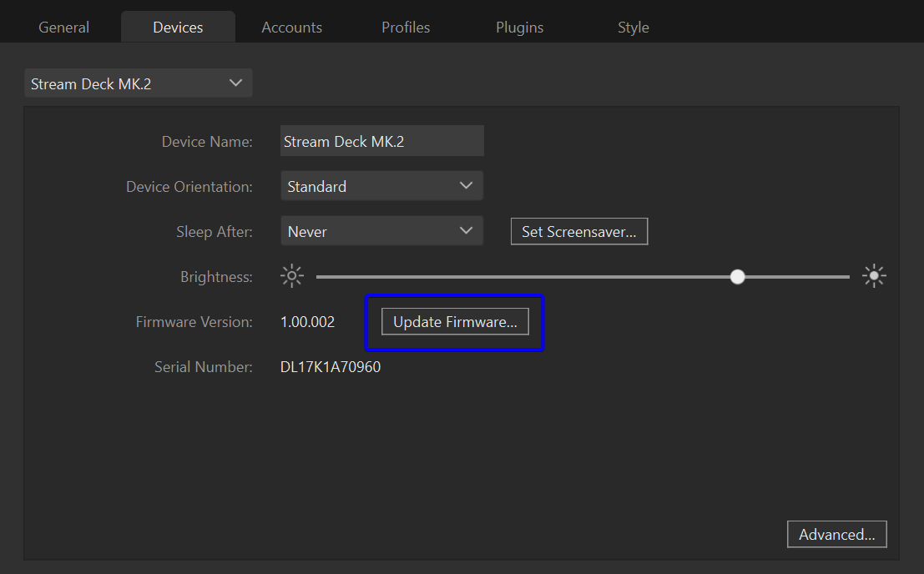Click the Update Firmware button
Viewport: 924px width, 574px height.
[x=455, y=321]
